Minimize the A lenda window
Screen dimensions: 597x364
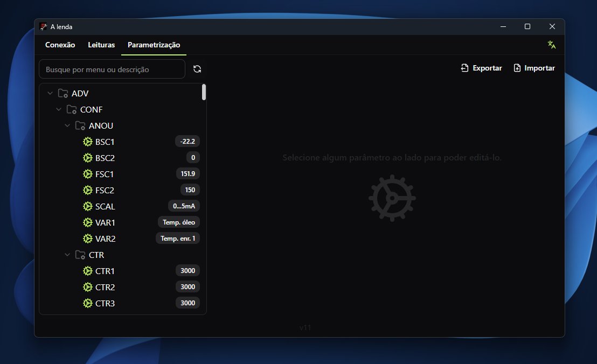point(503,26)
